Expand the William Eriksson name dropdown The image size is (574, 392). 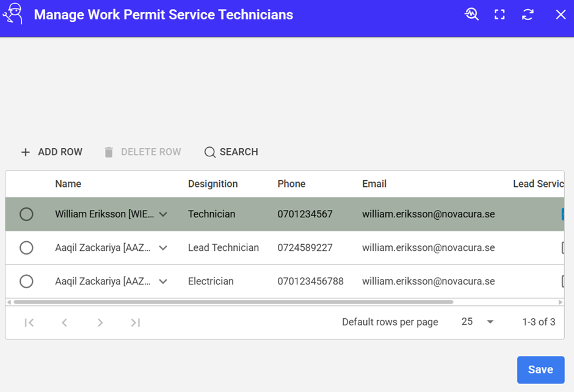tap(163, 214)
